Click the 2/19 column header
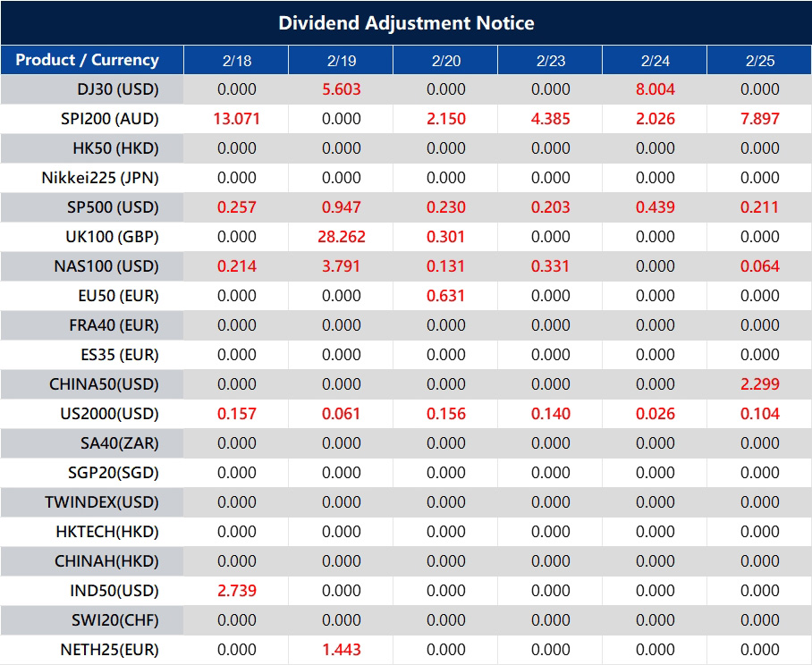This screenshot has width=812, height=665. (x=340, y=60)
